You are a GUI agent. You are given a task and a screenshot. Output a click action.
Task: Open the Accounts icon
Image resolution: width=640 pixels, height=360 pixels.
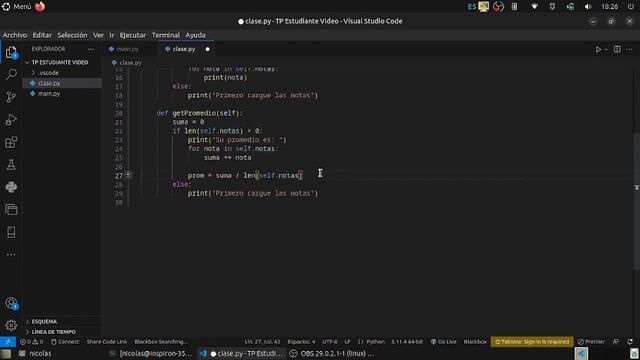[x=11, y=303]
